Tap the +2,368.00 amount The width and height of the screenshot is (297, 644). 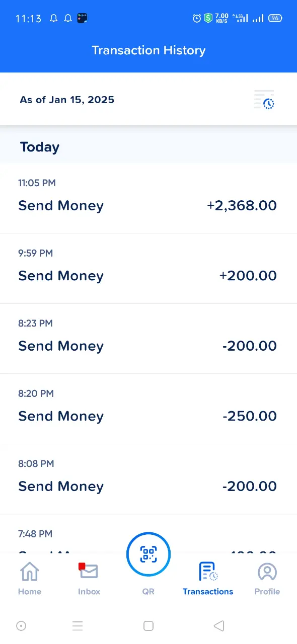click(242, 205)
